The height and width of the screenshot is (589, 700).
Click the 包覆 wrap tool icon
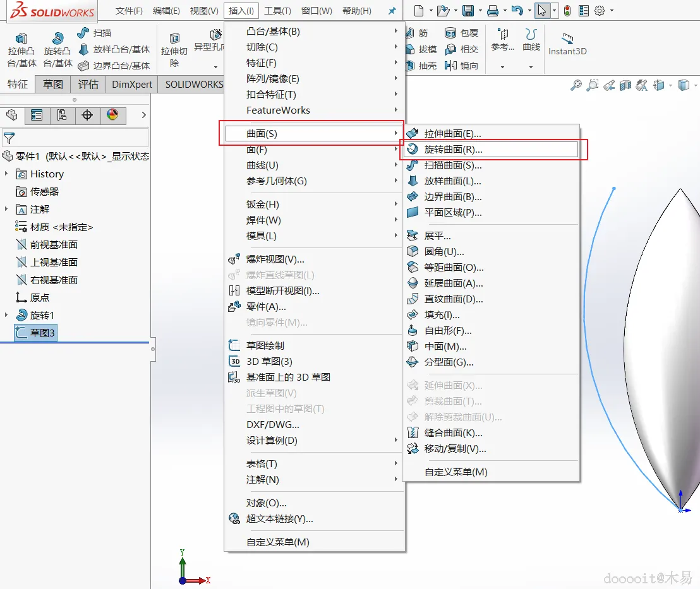point(451,33)
